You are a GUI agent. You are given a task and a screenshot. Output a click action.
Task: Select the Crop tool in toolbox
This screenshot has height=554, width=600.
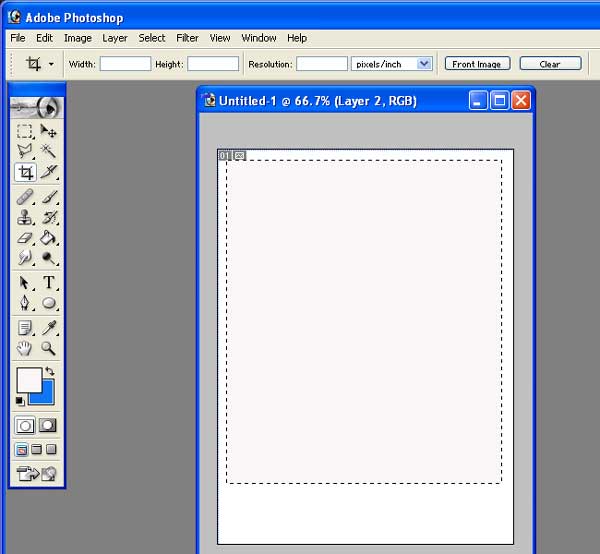pos(25,172)
